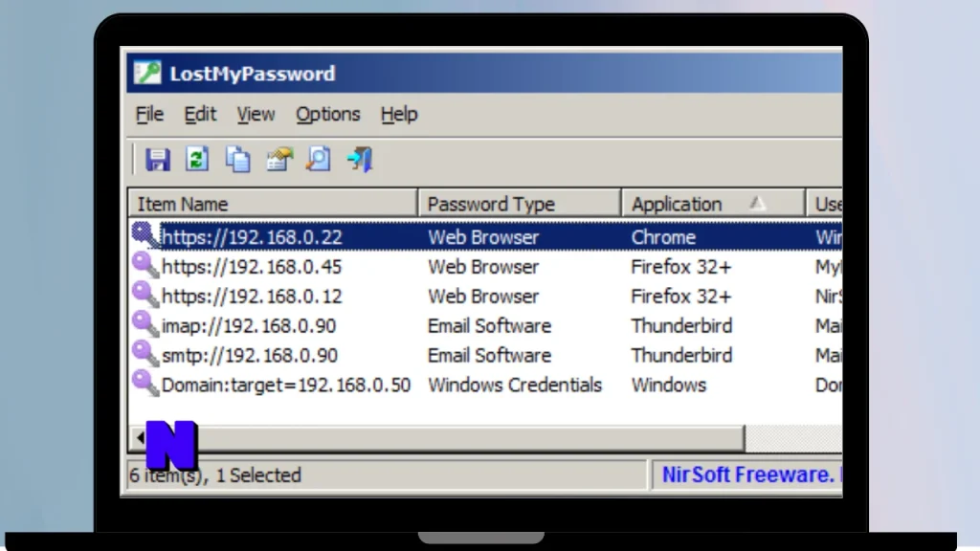Click the key icon of smtp://192.168.0.90 row
980x551 pixels.
[x=145, y=354]
